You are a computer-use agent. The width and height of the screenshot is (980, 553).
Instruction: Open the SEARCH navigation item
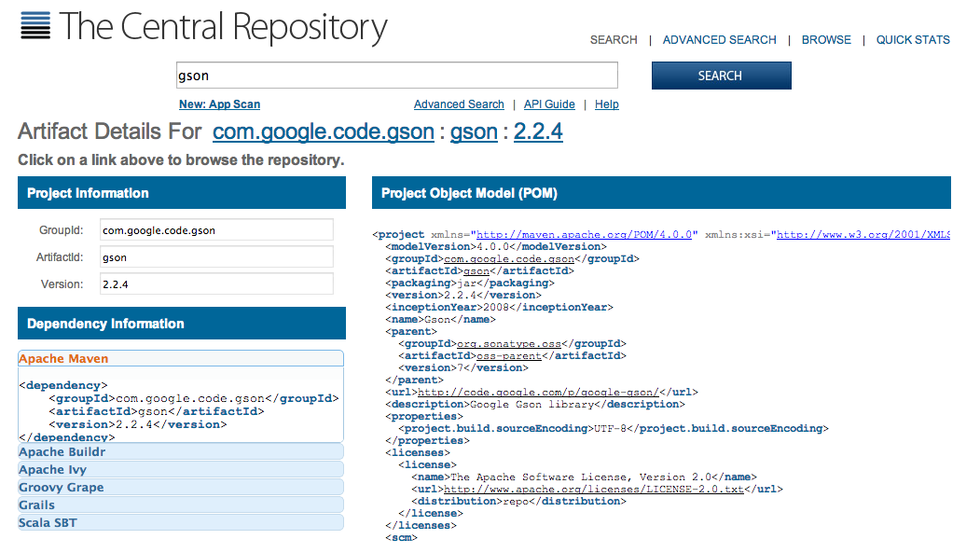614,40
